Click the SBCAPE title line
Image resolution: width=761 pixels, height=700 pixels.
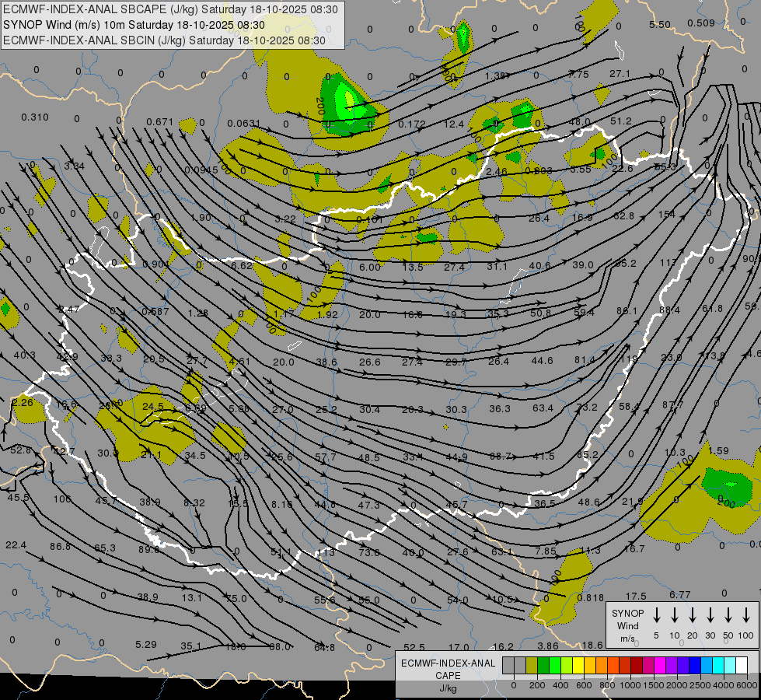(170, 9)
